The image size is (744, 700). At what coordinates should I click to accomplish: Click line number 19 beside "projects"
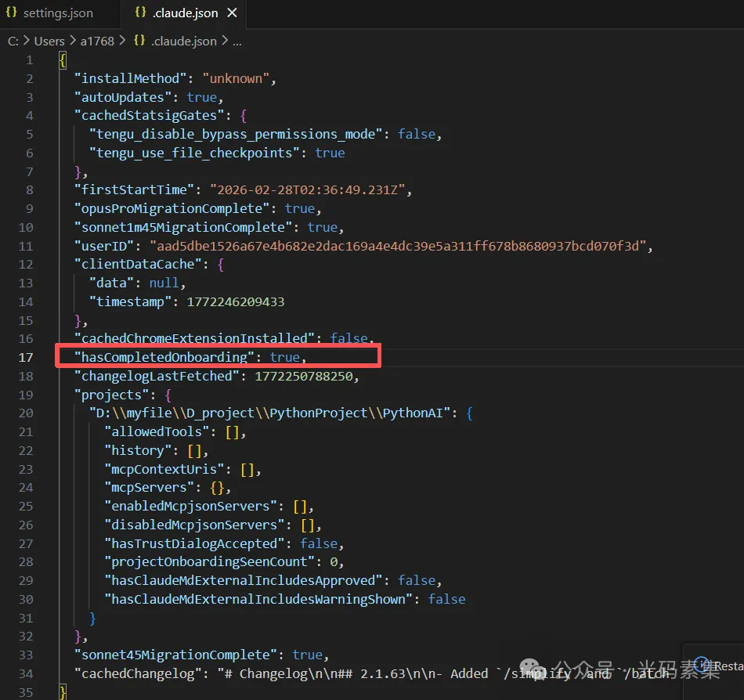[x=26, y=395]
